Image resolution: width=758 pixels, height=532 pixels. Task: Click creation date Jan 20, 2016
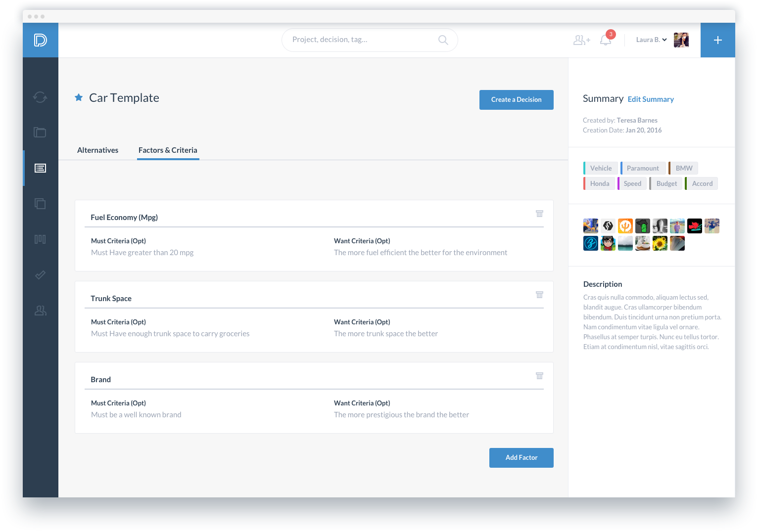(643, 131)
